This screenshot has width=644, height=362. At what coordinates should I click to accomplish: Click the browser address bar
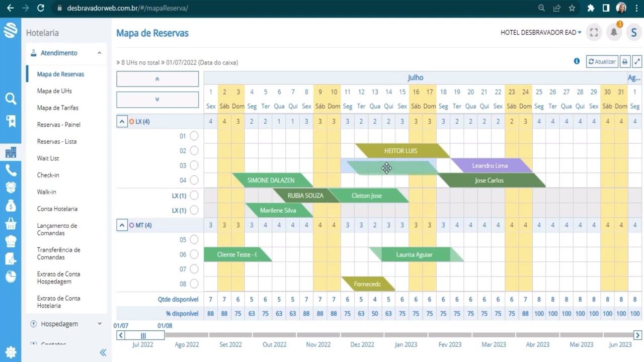(292, 8)
